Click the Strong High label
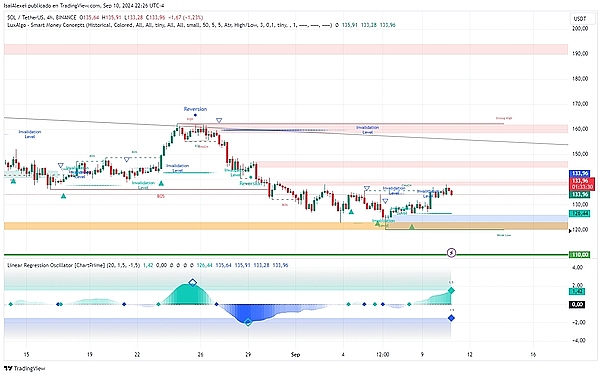This screenshot has width=600, height=374. pos(504,118)
